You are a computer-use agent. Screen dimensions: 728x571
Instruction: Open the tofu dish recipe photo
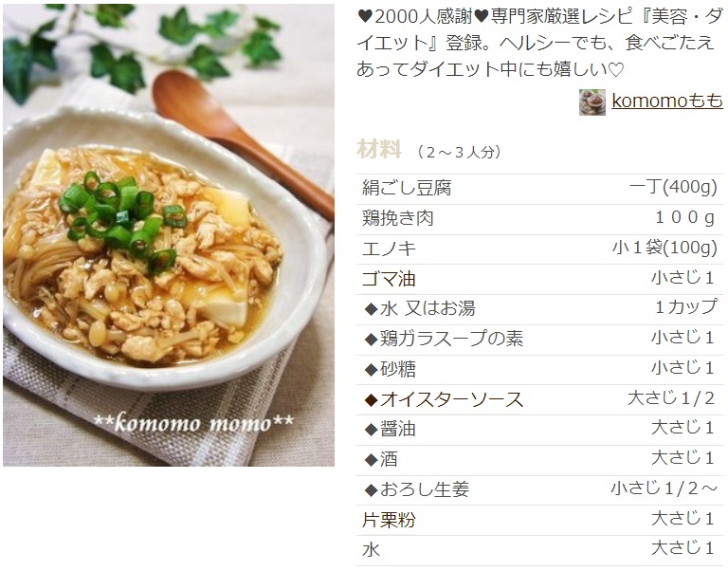[169, 234]
